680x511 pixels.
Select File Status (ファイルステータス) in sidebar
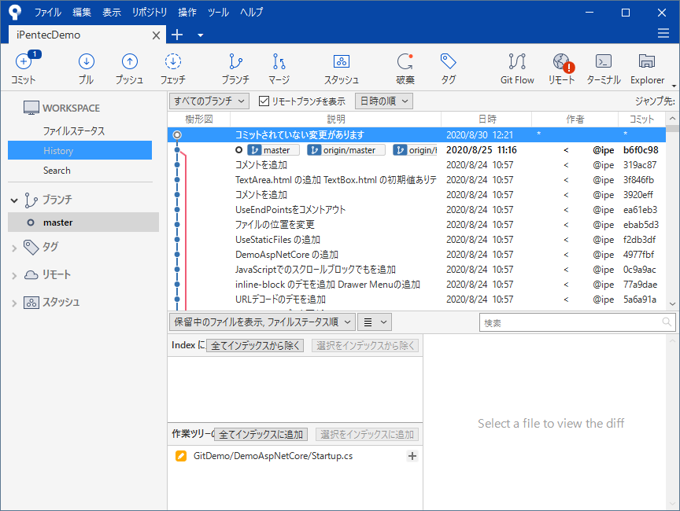pyautogui.click(x=74, y=131)
